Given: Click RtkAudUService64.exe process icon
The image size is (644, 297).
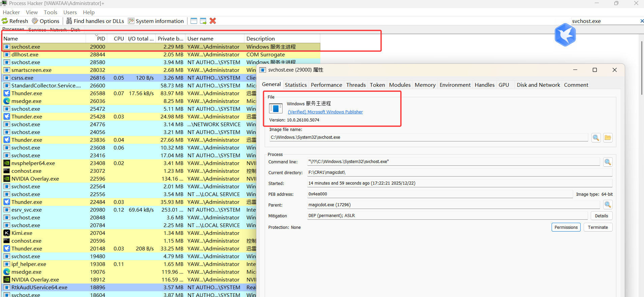Looking at the screenshot, I should 7,287.
